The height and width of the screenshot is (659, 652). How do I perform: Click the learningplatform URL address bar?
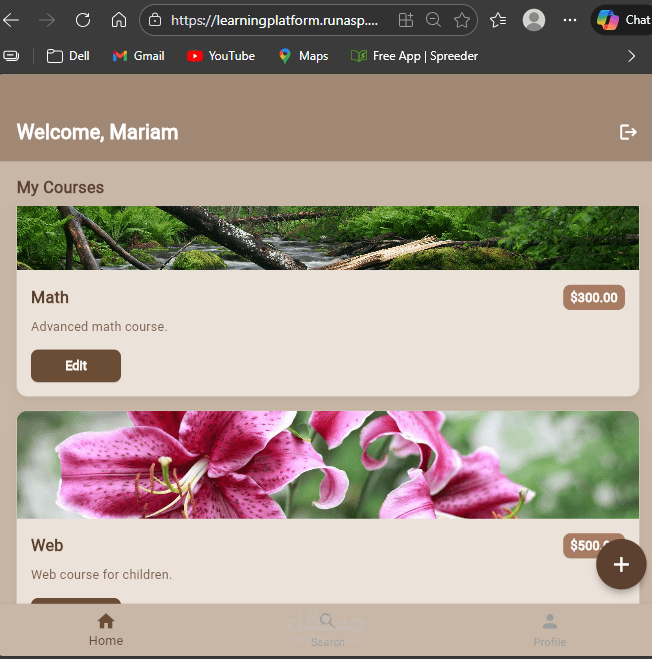(274, 20)
